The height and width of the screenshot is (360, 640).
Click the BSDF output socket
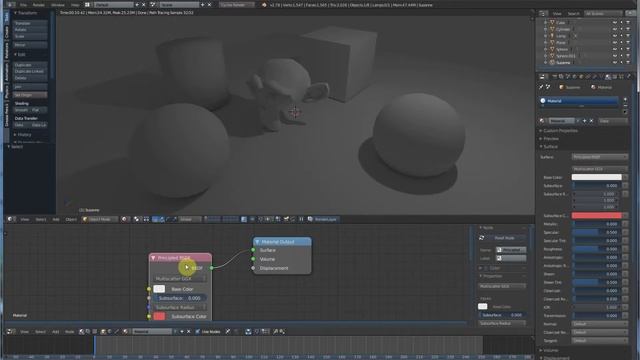(211, 268)
